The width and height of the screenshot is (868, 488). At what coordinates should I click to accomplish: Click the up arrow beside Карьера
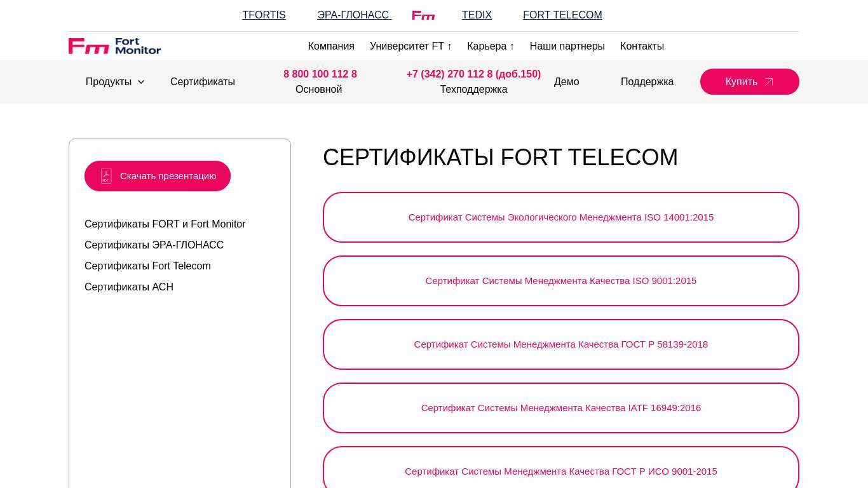[512, 46]
